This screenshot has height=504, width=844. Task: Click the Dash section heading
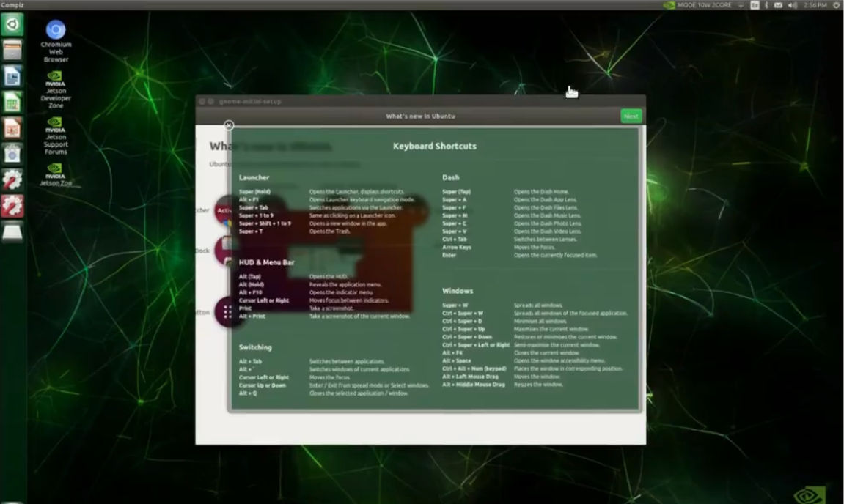pyautogui.click(x=450, y=177)
